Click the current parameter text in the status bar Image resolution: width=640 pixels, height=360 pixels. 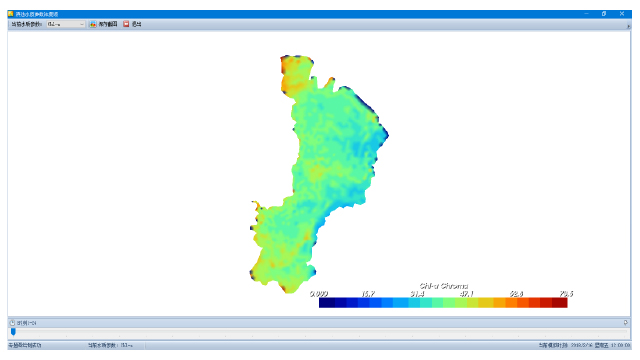click(x=110, y=345)
